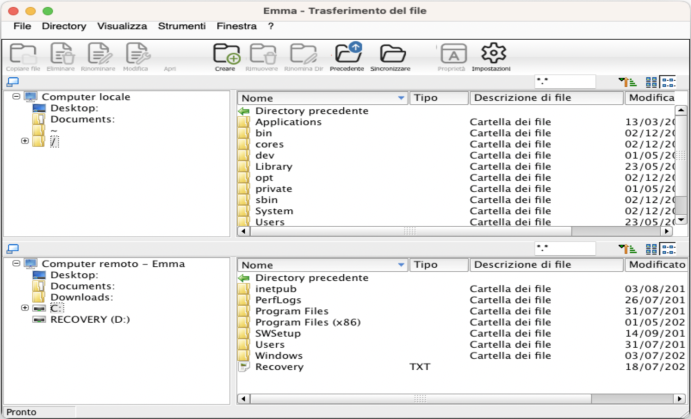Collapse the Computer remoto - Emma node
The image size is (691, 419).
pos(17,264)
